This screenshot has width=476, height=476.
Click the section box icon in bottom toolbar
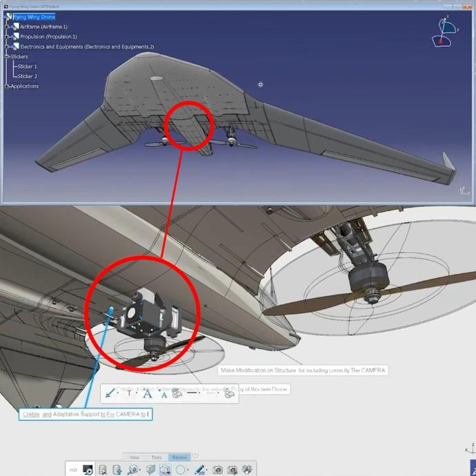(x=150, y=470)
